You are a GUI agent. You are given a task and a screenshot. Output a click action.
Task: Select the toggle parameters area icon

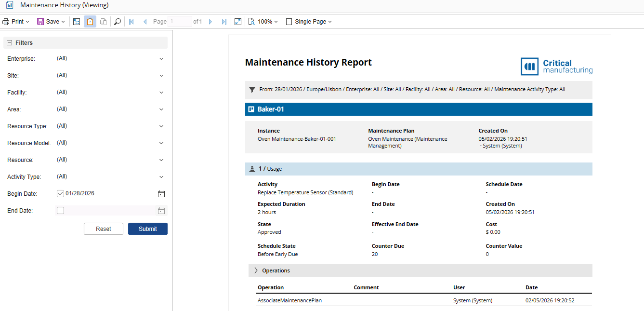point(77,21)
